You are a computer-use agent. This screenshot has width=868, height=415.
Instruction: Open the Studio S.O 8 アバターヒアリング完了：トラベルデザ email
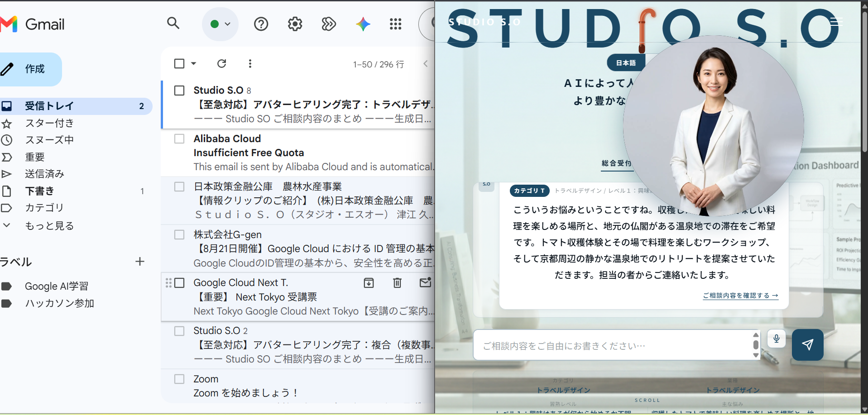[x=298, y=105]
